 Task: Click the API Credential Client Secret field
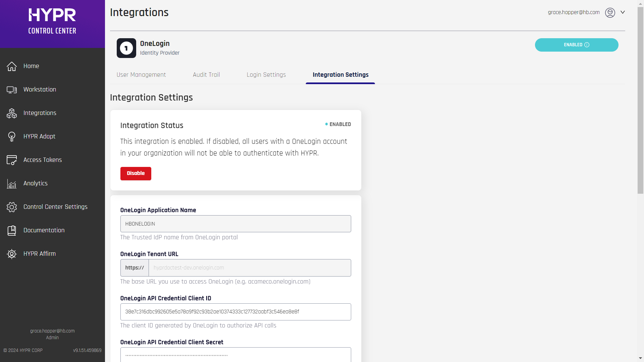236,355
